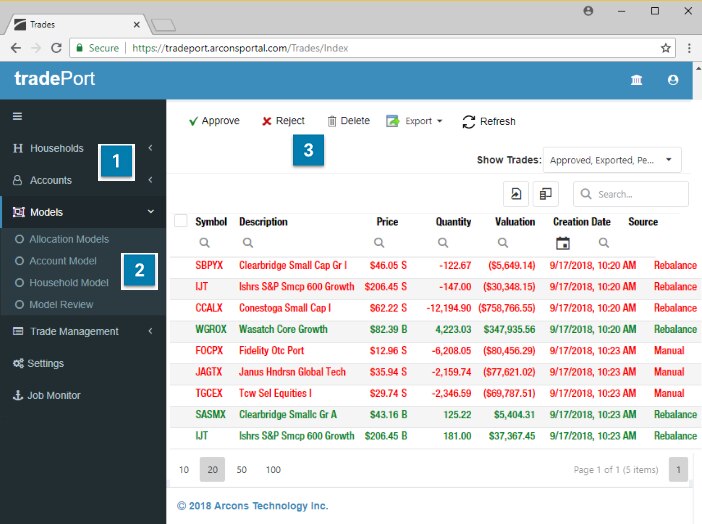This screenshot has width=702, height=524.
Task: Click the SBPYX symbol cell
Action: pyautogui.click(x=209, y=265)
